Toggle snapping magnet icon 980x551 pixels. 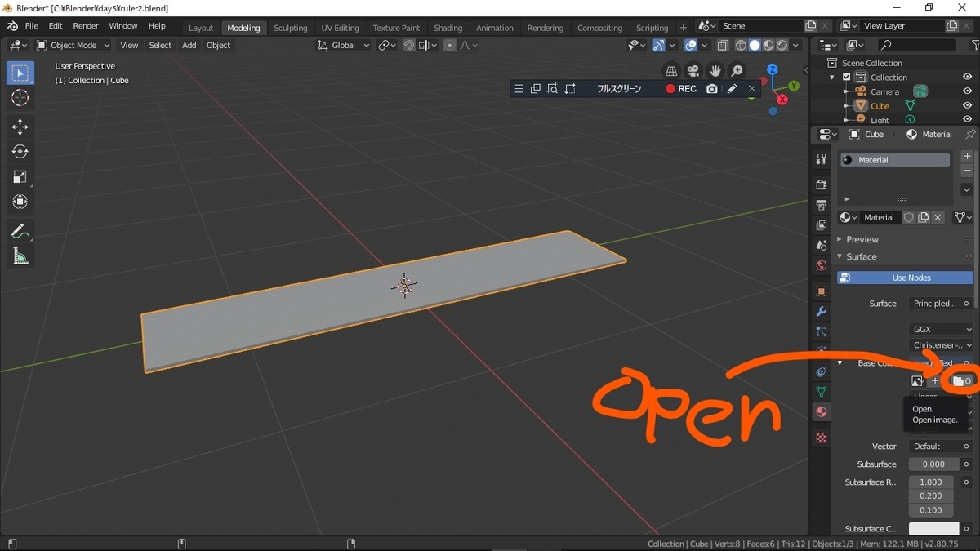[409, 46]
